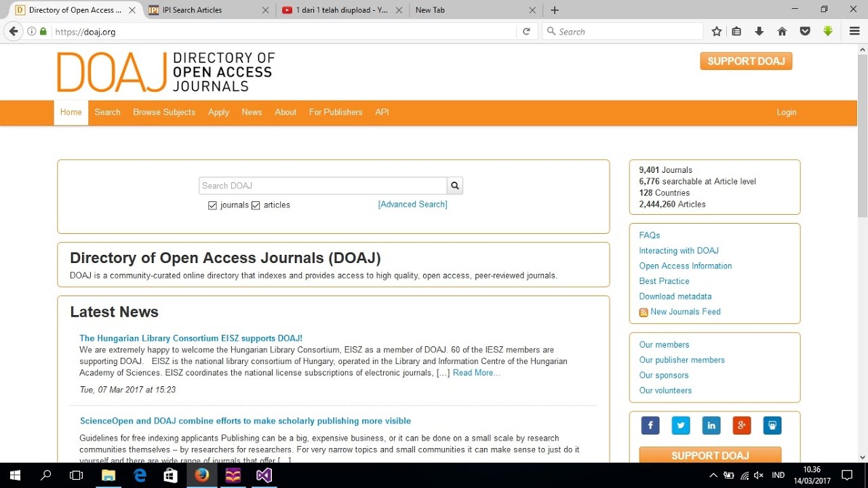Screen dimensions: 868x488
Task: Open Browse Subjects in navigation bar
Action: (164, 113)
